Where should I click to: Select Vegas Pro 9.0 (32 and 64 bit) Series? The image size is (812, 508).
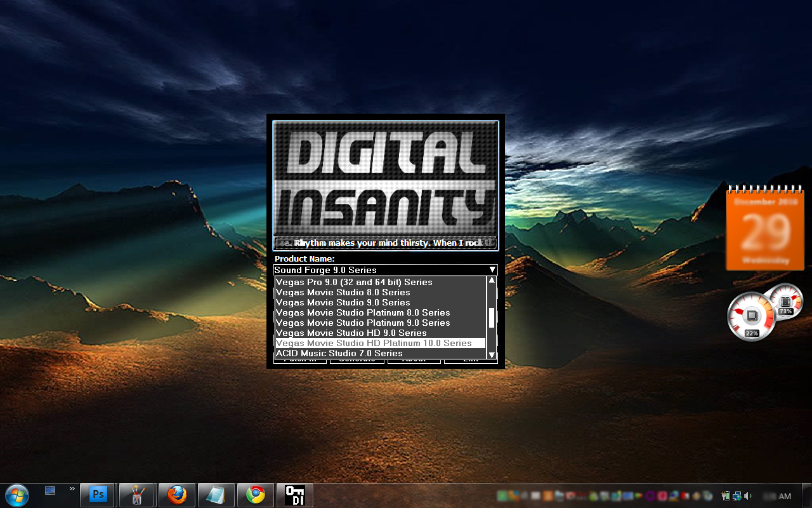[380, 282]
